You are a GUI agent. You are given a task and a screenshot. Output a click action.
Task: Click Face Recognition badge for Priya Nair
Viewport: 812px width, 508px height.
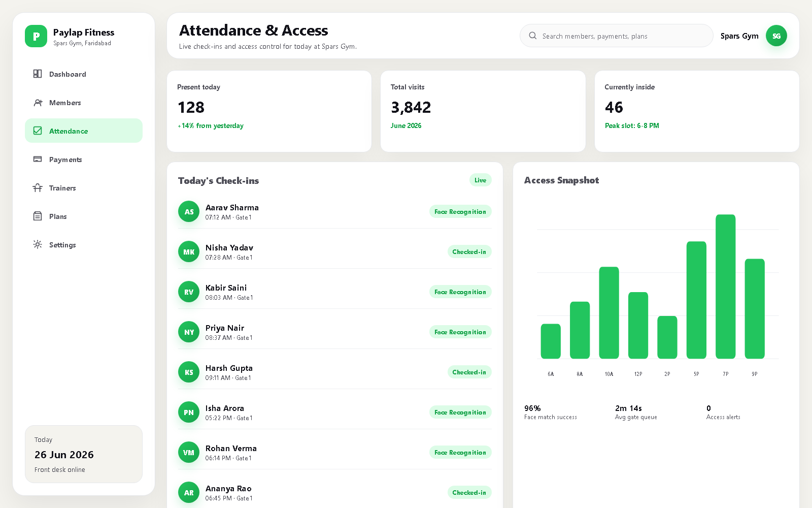[460, 332]
